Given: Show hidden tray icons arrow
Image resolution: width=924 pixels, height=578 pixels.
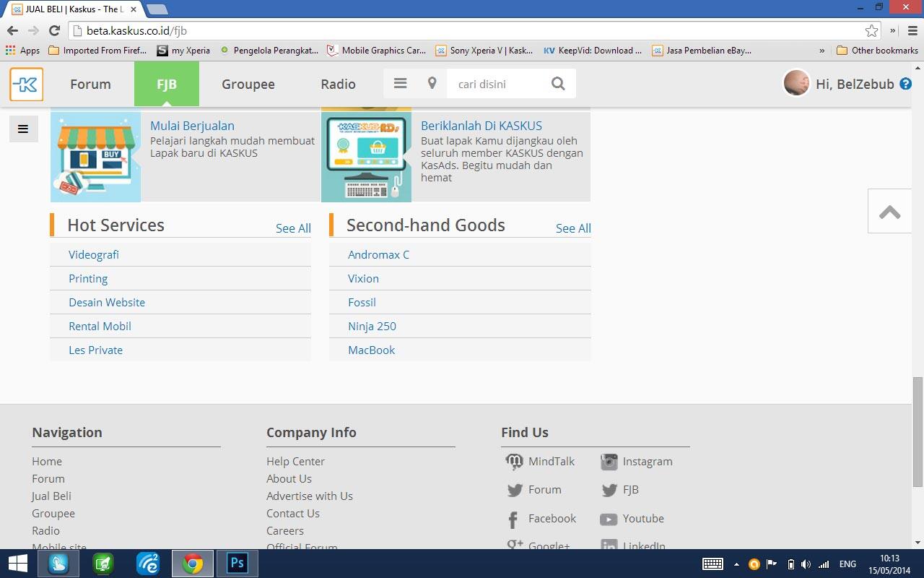Looking at the screenshot, I should click(x=736, y=564).
